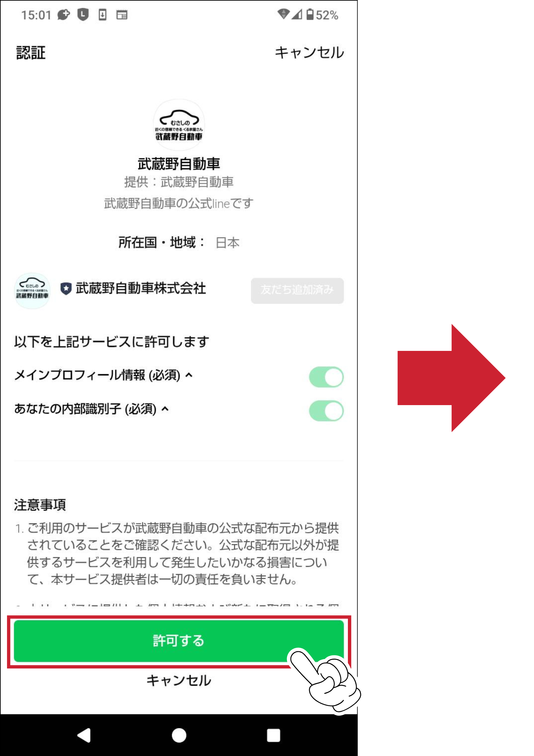Screen dimensions: 534x756
Task: Tap the 友だち追加済み button
Action: pyautogui.click(x=297, y=290)
